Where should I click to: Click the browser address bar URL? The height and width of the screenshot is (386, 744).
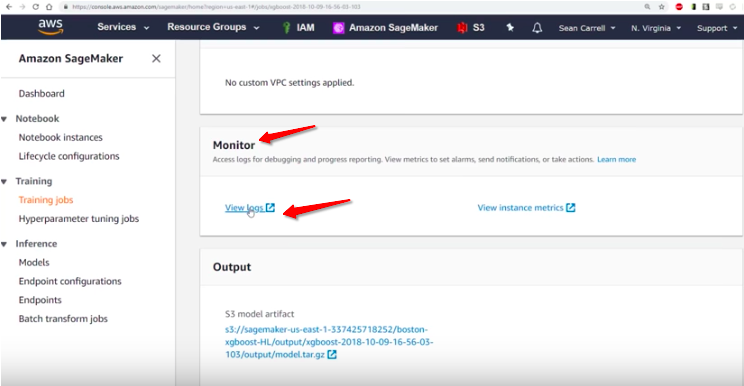pyautogui.click(x=216, y=7)
